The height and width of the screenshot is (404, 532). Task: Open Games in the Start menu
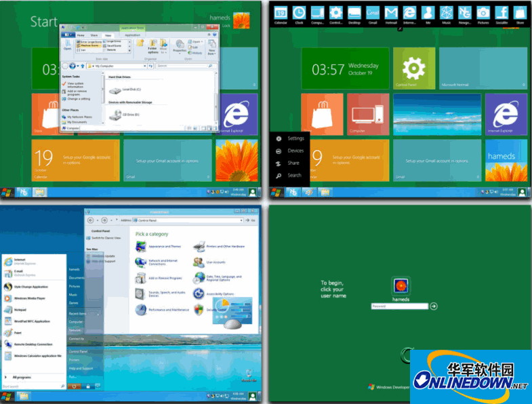[74, 303]
